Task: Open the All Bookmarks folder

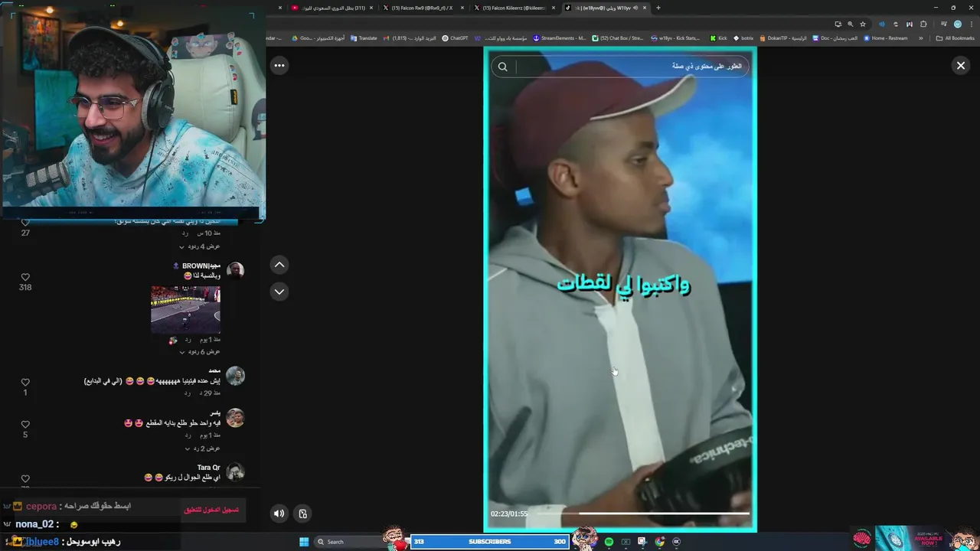Action: coord(955,37)
